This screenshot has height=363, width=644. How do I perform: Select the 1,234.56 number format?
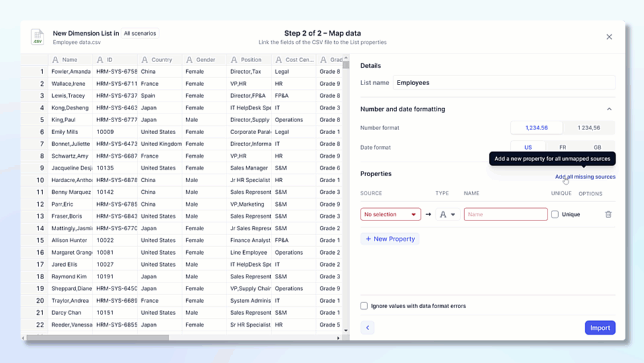536,128
